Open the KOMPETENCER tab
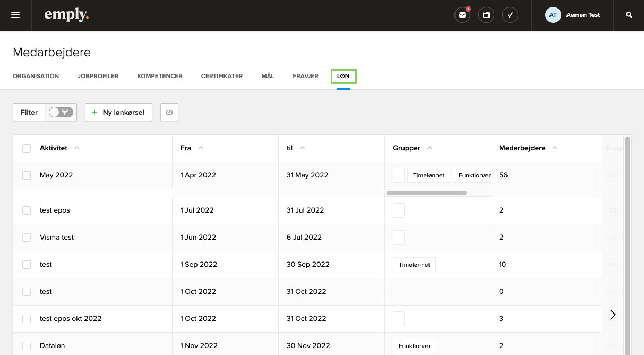Viewport: 644px width, 355px height. click(159, 76)
